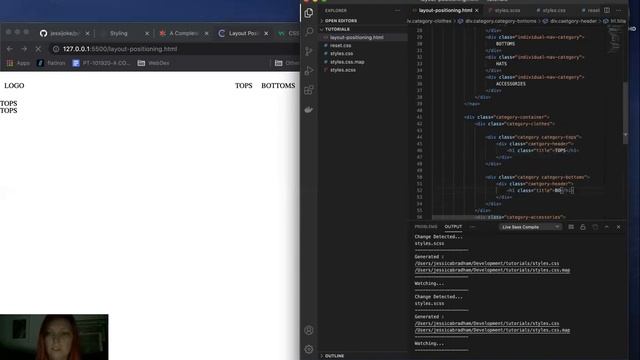Open the Apps bookmark shortcut

pyautogui.click(x=18, y=63)
